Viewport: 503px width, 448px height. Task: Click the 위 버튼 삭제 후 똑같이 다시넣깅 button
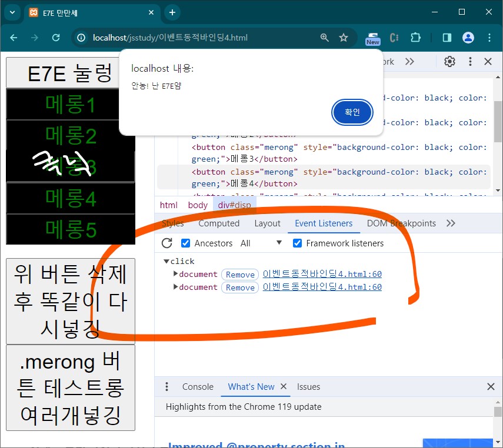click(x=71, y=301)
